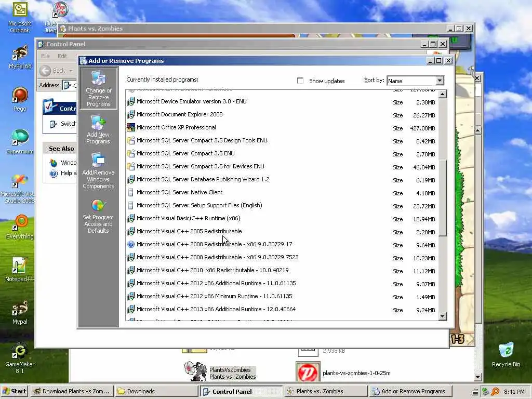Select Microsoft Visual Basic/C++ Runtime (x86)
The image size is (532, 399).
[x=282, y=218]
